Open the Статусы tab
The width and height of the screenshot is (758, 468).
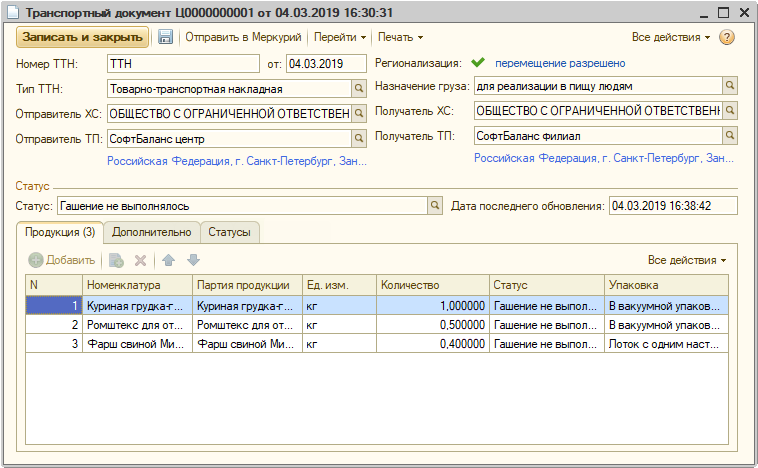click(230, 232)
